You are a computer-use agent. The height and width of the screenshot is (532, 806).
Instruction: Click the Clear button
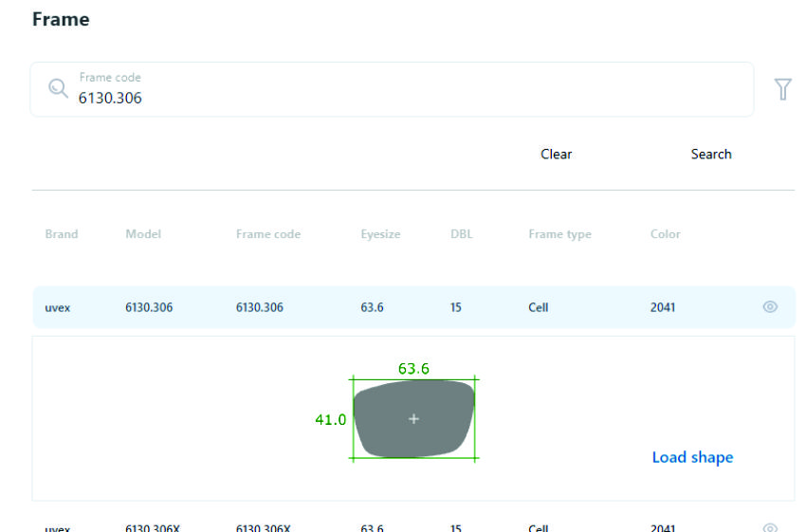[x=556, y=154]
